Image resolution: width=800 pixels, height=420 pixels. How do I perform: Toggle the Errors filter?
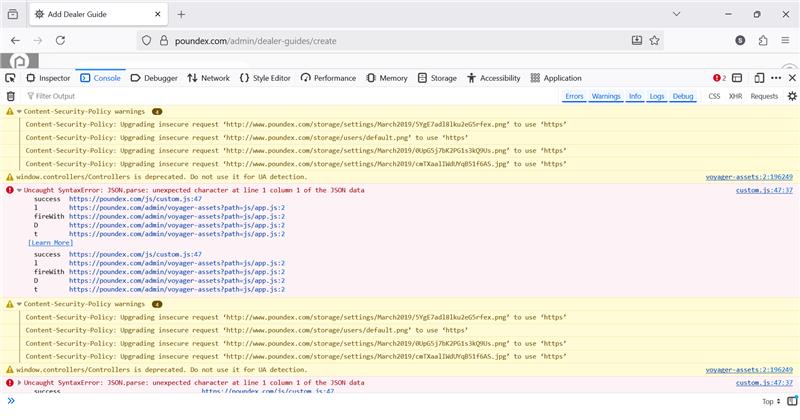point(574,96)
